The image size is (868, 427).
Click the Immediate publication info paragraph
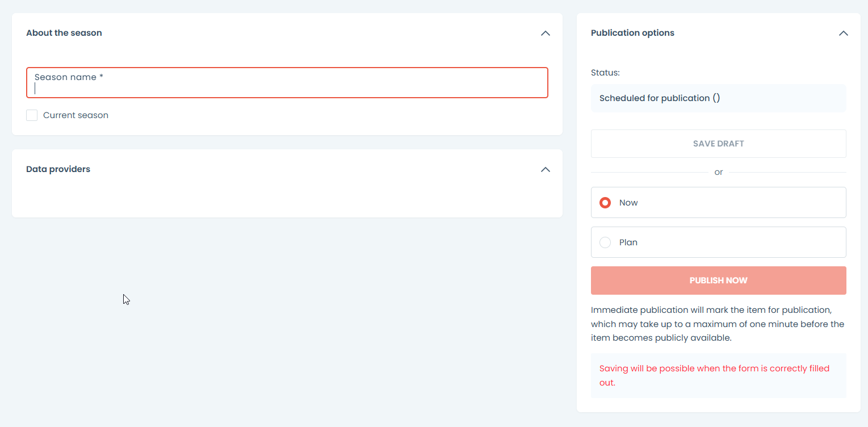click(718, 324)
